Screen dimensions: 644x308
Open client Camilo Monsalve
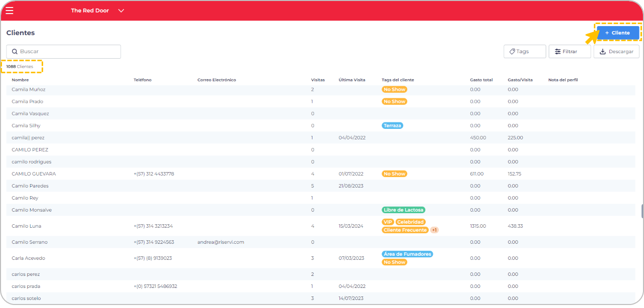click(32, 210)
